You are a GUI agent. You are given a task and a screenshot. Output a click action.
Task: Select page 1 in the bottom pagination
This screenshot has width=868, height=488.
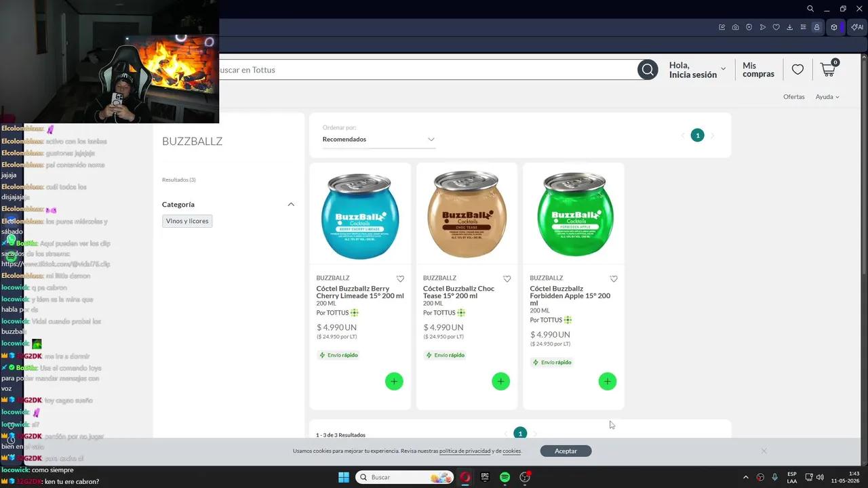[520, 433]
